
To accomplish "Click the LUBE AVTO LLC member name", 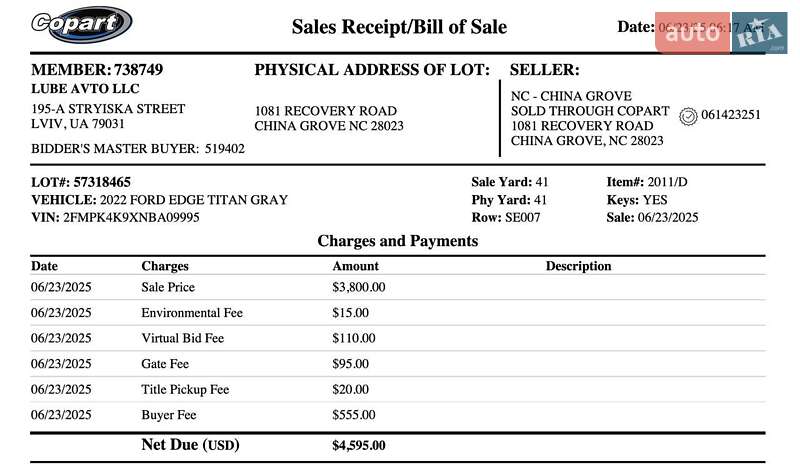I will [x=76, y=88].
